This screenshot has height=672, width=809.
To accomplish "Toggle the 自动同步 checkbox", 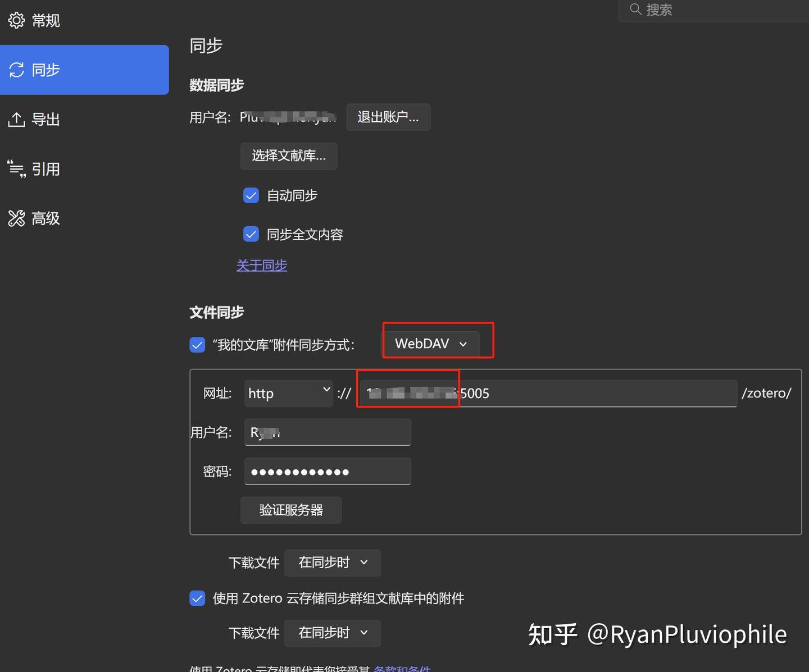I will (251, 195).
